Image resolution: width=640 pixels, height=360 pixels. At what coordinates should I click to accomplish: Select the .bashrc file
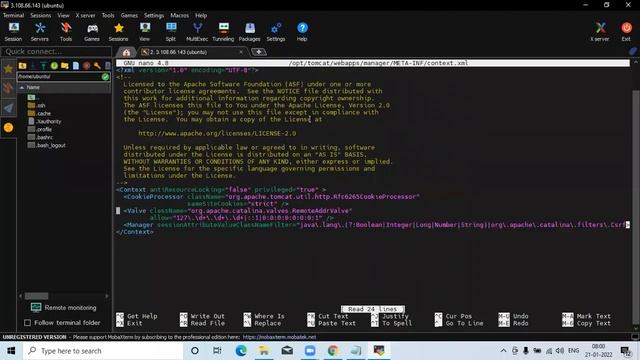40,137
